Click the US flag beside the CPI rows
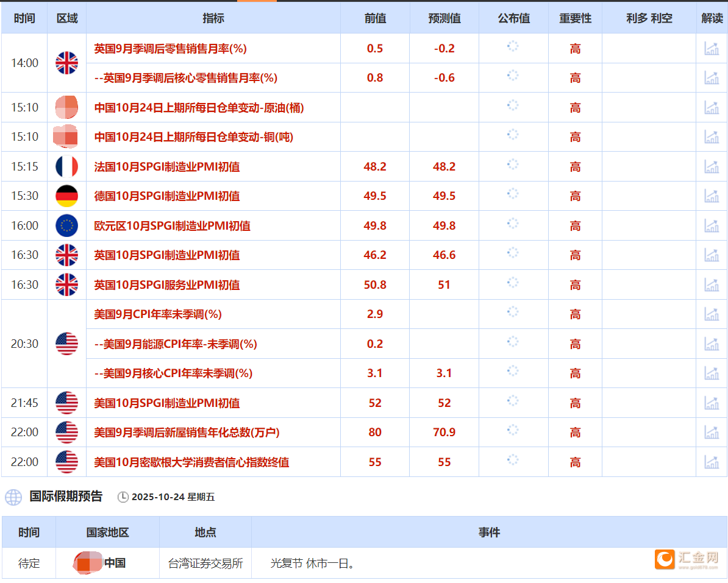This screenshot has height=583, width=728. pyautogui.click(x=67, y=344)
